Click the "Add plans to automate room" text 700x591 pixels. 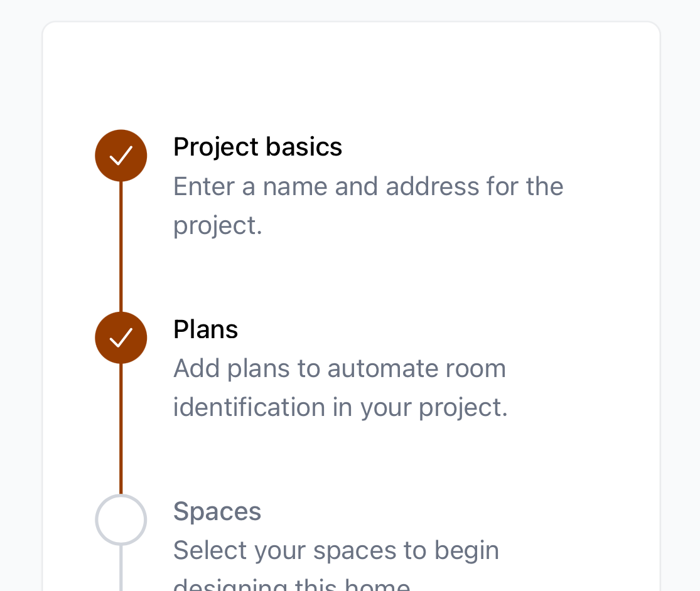click(x=339, y=368)
